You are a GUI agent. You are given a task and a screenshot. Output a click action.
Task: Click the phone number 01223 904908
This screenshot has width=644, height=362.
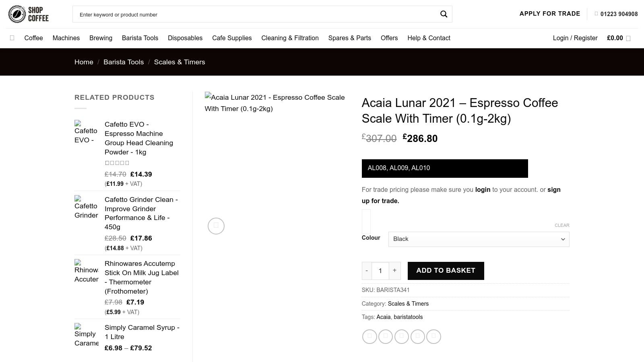coord(619,14)
